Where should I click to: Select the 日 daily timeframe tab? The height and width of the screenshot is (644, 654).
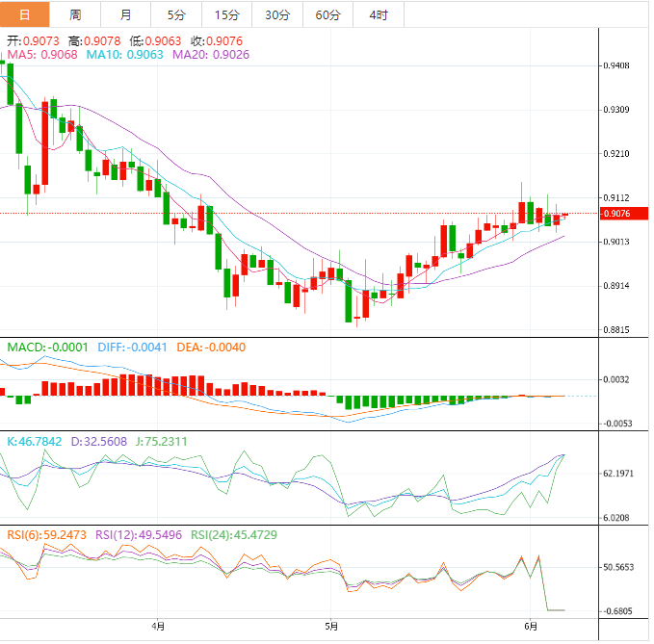25,14
